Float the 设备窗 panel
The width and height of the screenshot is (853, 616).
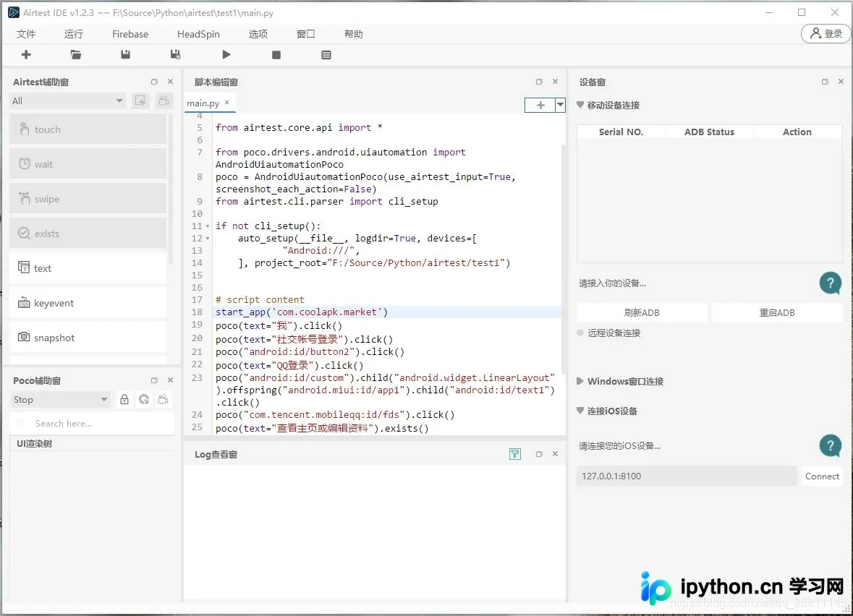(x=825, y=82)
